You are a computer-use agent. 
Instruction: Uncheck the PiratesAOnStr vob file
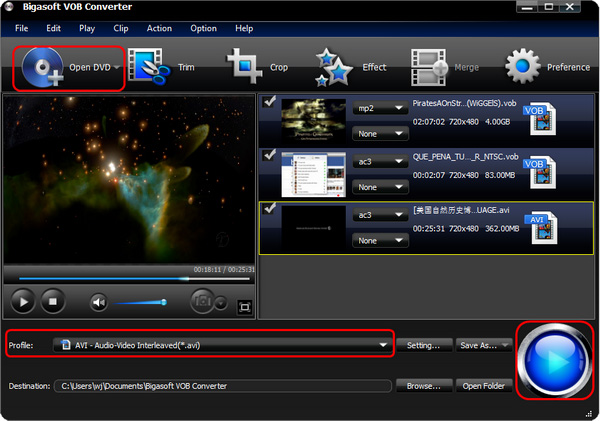coord(270,101)
